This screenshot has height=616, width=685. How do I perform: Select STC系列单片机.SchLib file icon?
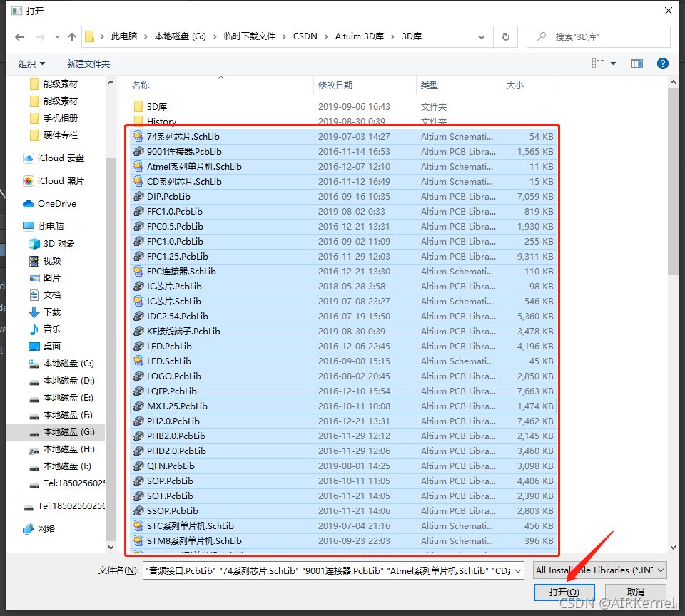pyautogui.click(x=138, y=525)
